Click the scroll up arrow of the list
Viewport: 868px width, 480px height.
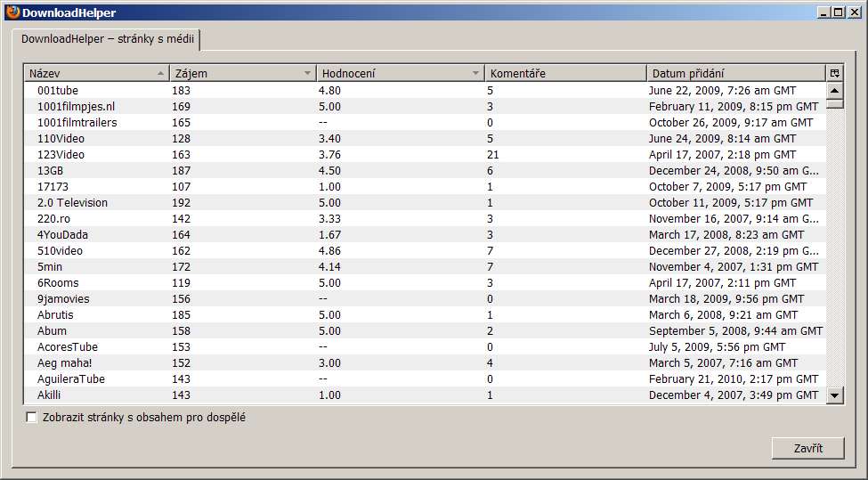(835, 90)
